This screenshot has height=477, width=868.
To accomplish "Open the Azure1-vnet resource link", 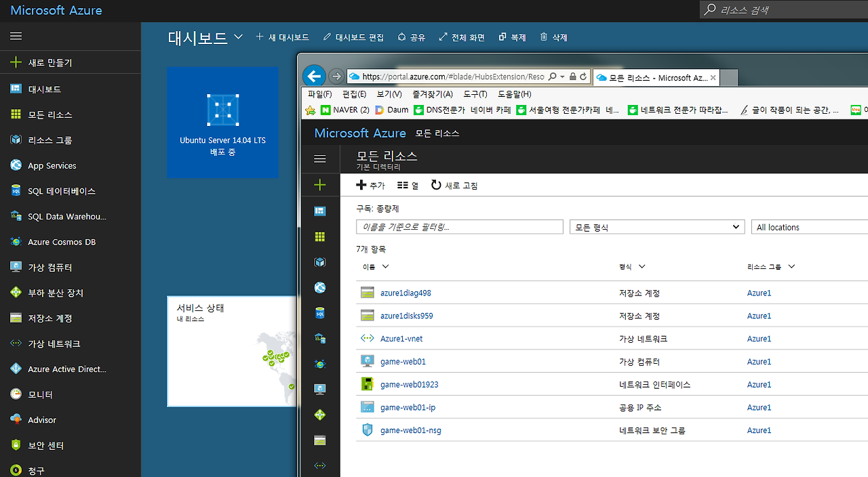I will [x=401, y=339].
